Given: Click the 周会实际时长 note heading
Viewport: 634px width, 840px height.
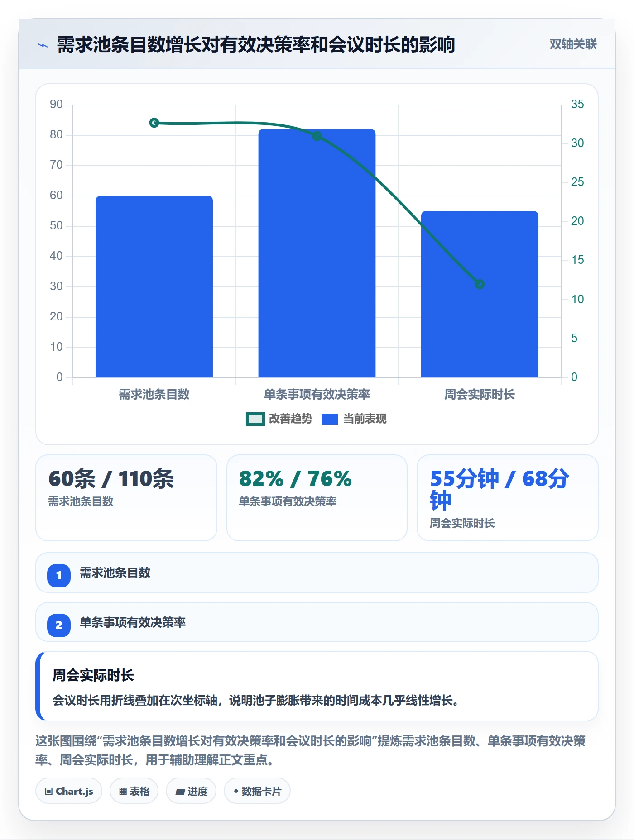Looking at the screenshot, I should [x=93, y=675].
